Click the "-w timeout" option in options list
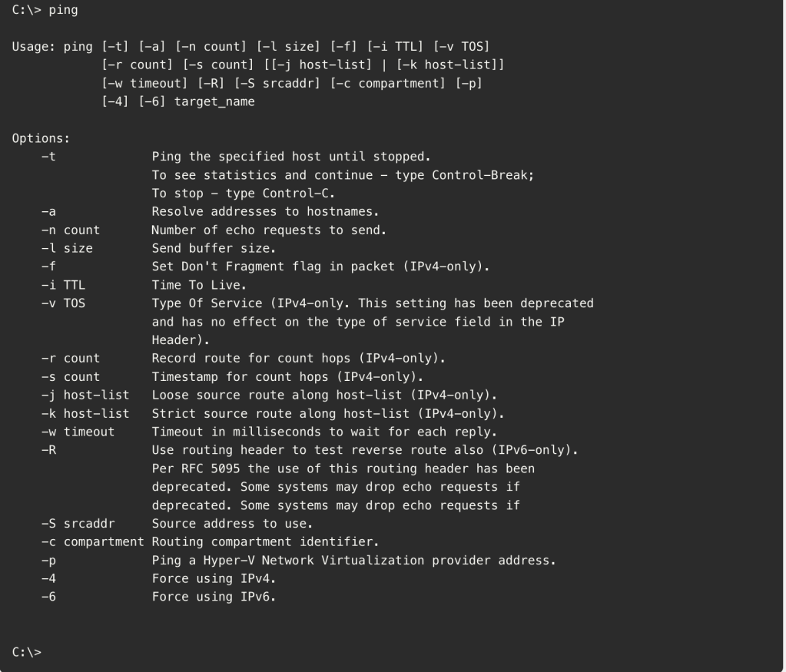 (x=78, y=432)
